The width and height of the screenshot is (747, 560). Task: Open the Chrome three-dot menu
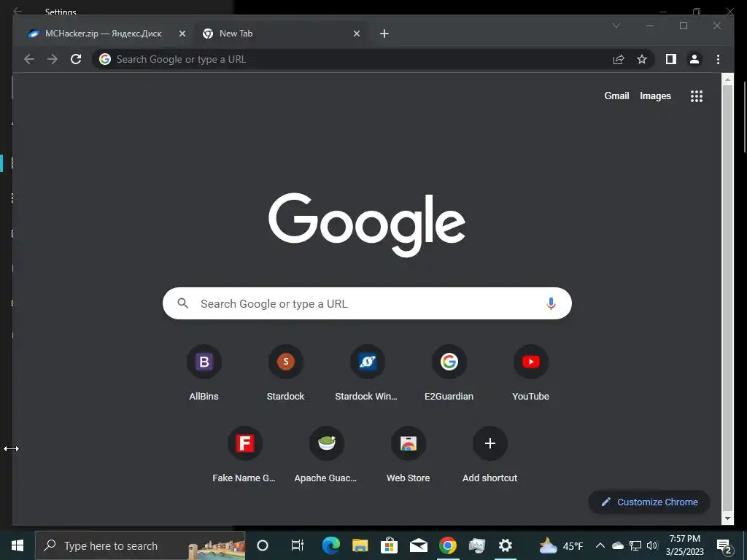718,59
